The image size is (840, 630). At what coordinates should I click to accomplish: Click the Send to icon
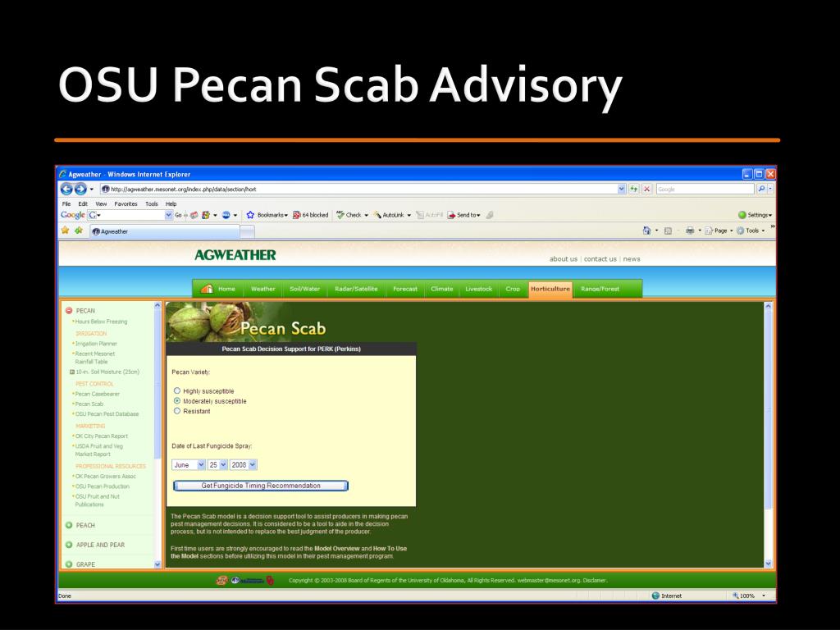452,215
